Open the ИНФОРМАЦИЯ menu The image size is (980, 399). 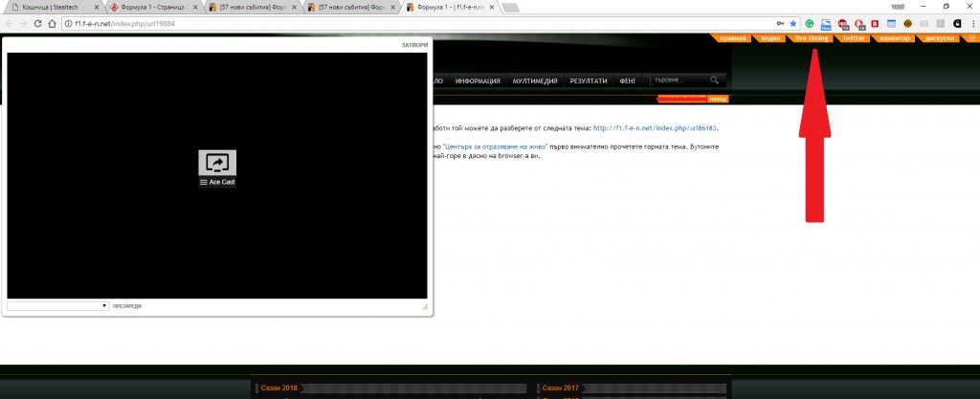pos(478,81)
